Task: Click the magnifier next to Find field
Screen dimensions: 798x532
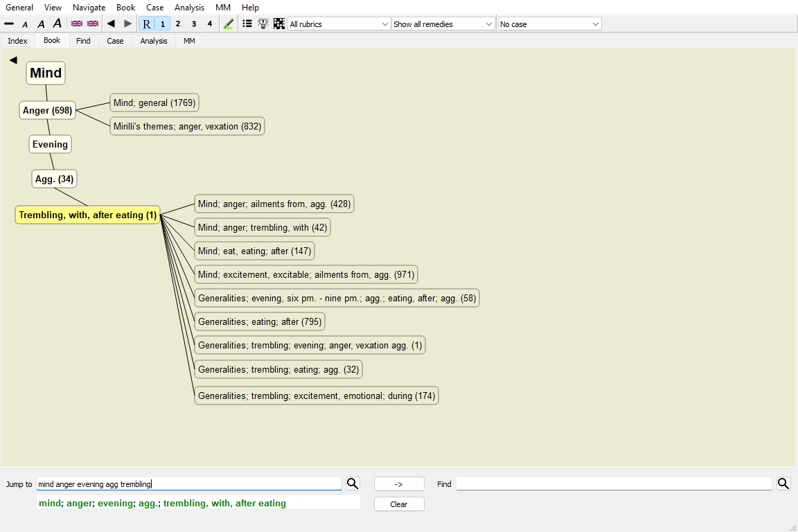Action: point(783,484)
